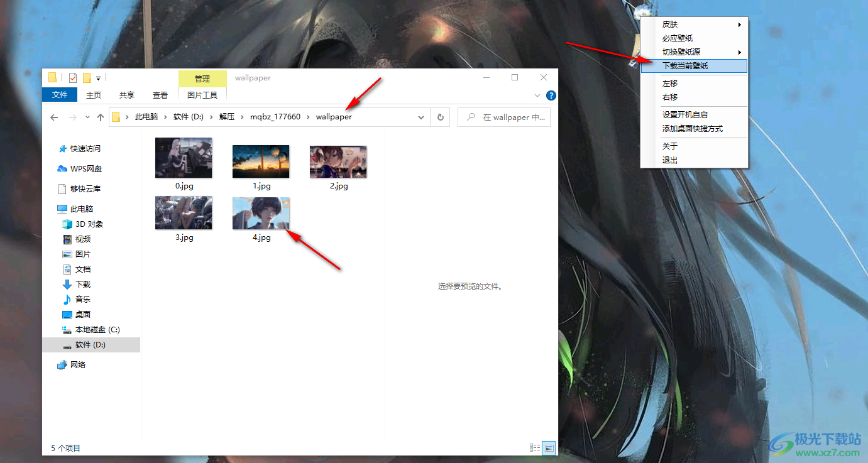Open 3D 对象 folder in sidebar
Viewport: 868px width, 463px height.
[89, 224]
